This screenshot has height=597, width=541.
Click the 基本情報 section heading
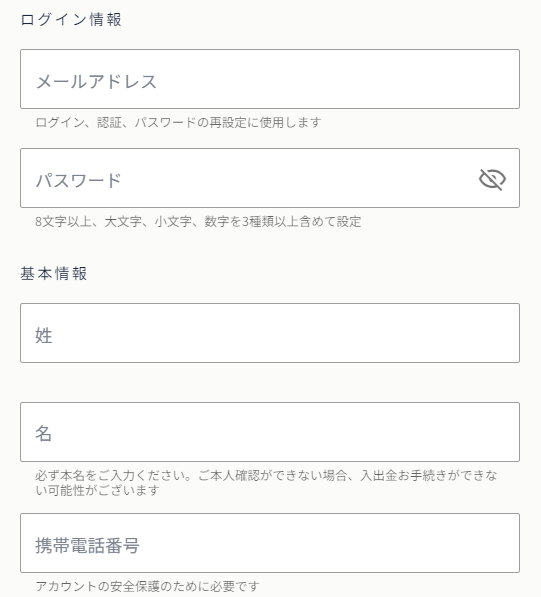[54, 273]
